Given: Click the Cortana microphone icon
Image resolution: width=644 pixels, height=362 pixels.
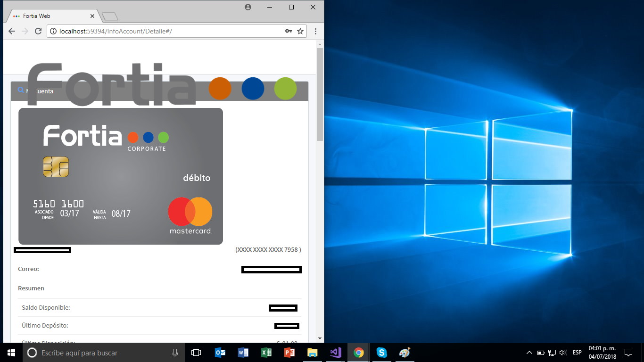Looking at the screenshot, I should (175, 353).
